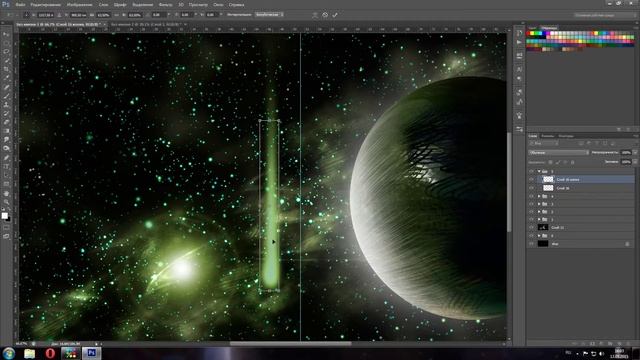Image resolution: width=640 pixels, height=360 pixels.
Task: Select the Lasso tool
Action: coord(6,52)
